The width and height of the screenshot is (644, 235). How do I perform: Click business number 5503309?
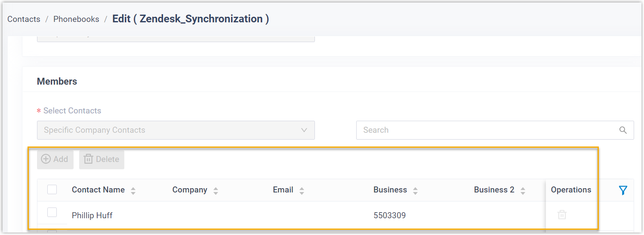[x=389, y=215]
